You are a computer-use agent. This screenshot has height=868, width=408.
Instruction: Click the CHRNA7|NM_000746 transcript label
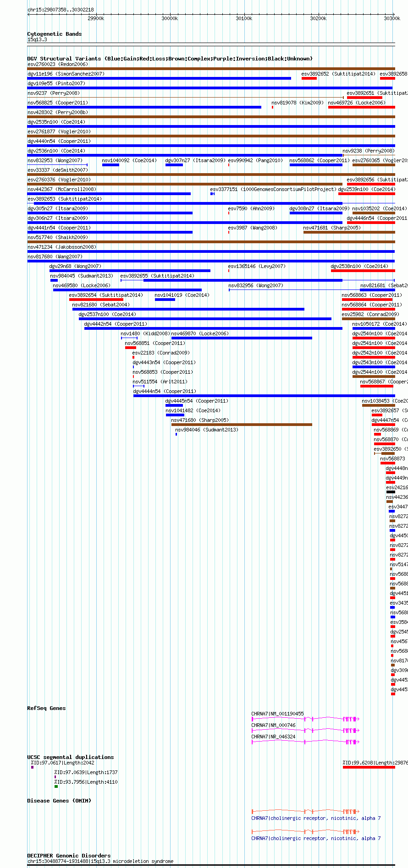pos(273,725)
